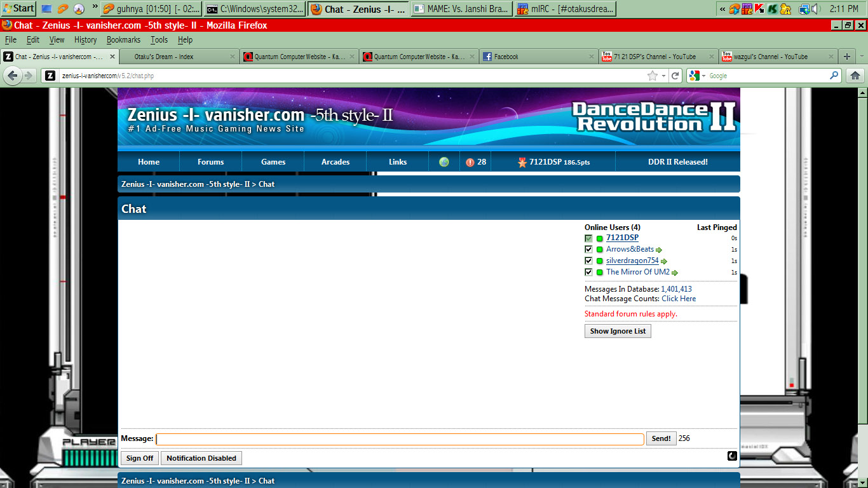Go back with the Firefox back arrow
This screenshot has width=868, height=488.
pos(12,76)
